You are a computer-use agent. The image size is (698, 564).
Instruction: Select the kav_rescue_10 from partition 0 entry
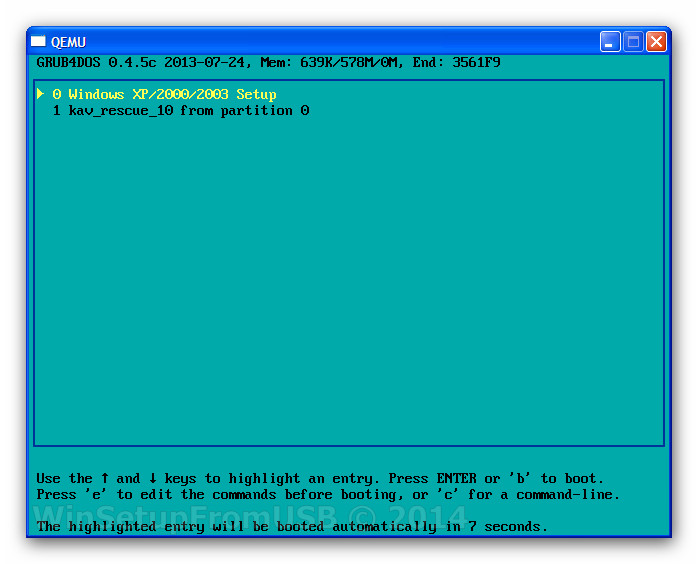click(180, 110)
